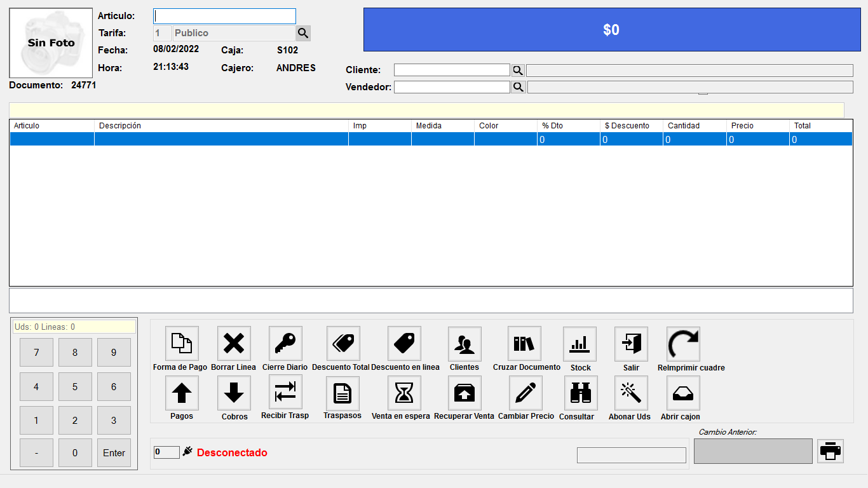Open Recuperar Venta
This screenshot has width=868, height=488.
click(x=465, y=393)
